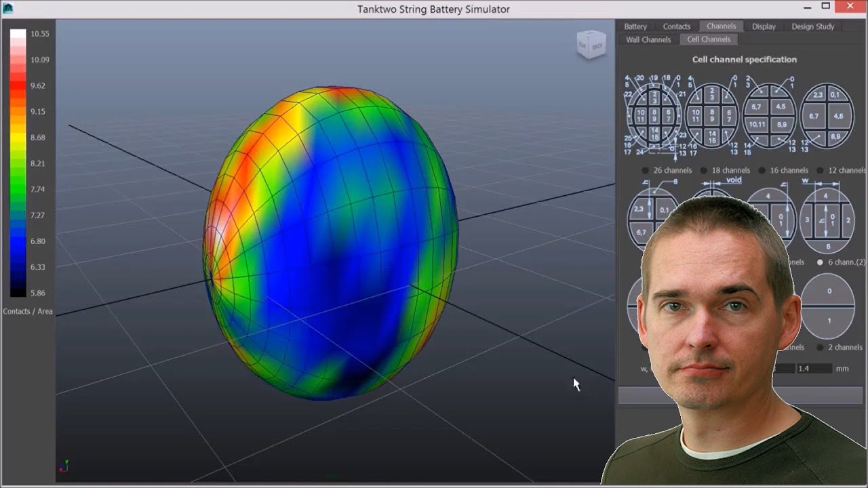Click the legend value 8.68

[x=38, y=138]
